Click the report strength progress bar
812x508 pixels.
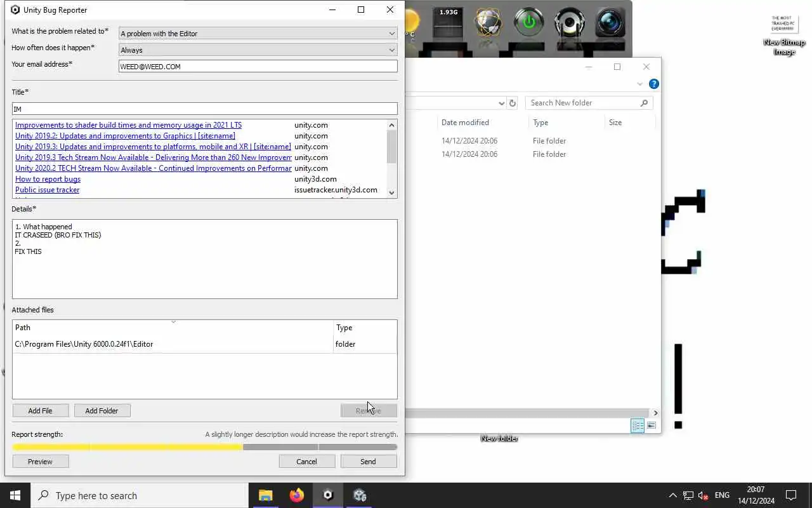click(x=204, y=447)
